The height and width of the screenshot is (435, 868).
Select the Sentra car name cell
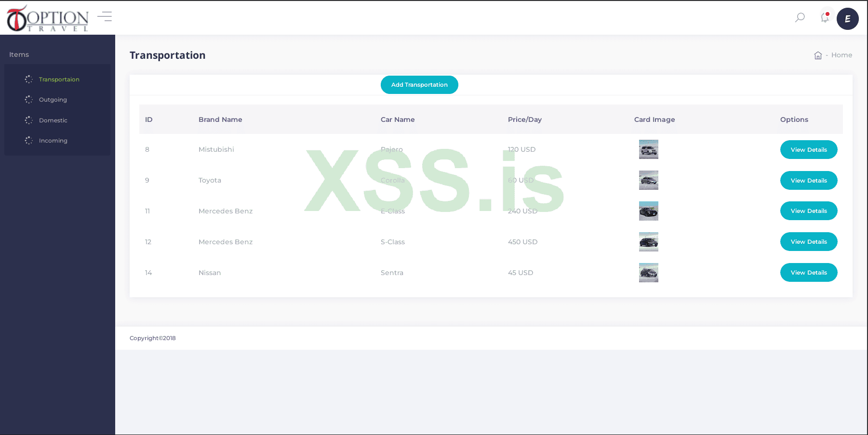(392, 273)
